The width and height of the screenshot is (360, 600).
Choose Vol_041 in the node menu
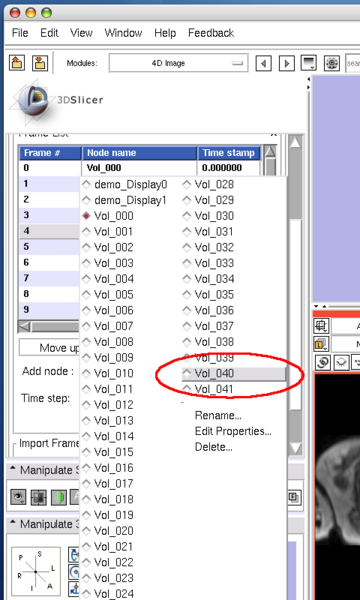209,389
